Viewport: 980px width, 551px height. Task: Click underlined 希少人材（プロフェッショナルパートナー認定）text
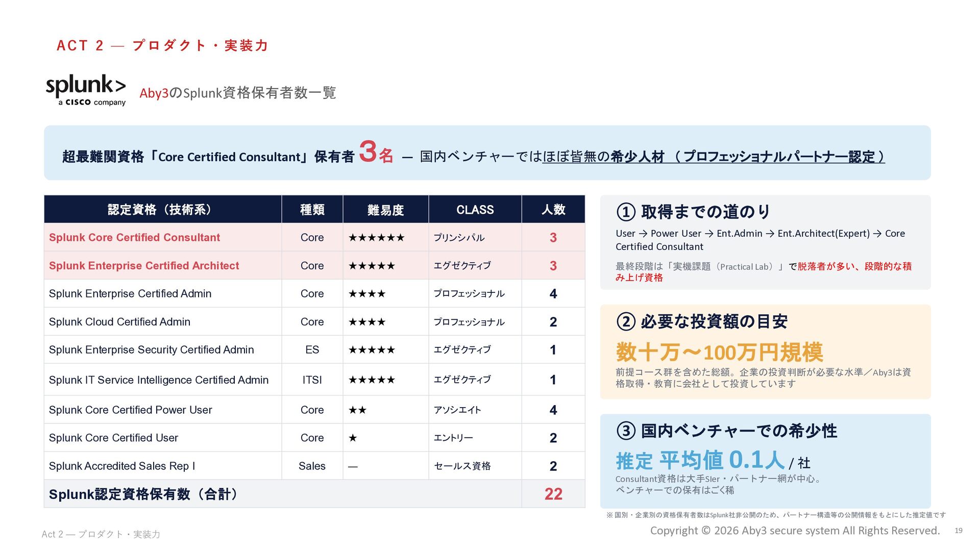tap(747, 157)
